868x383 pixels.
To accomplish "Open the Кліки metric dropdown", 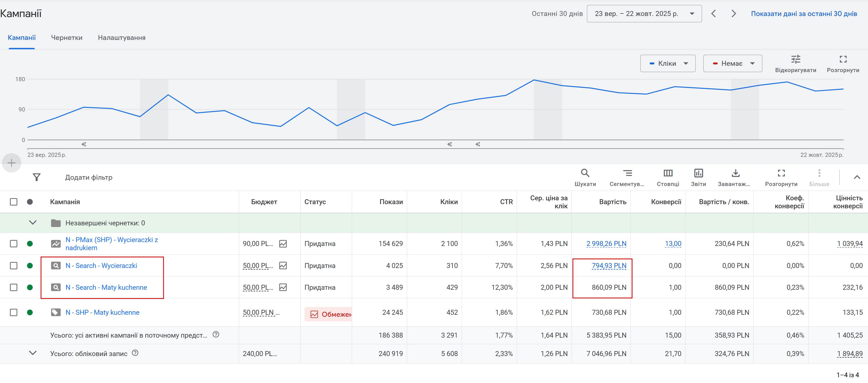I will tap(668, 64).
